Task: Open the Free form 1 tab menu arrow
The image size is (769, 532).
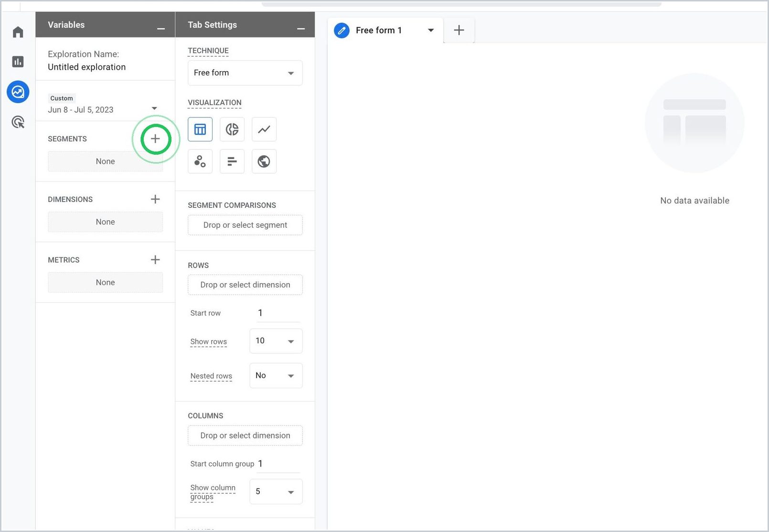Action: pos(431,30)
